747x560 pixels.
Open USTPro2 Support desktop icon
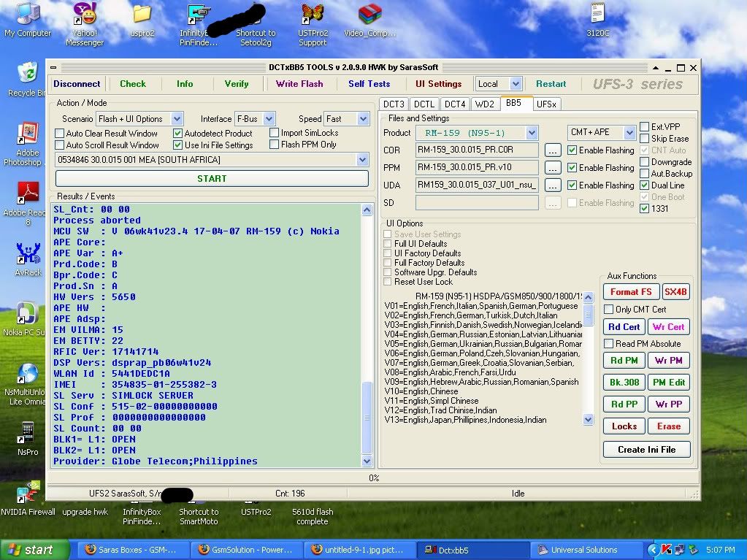(313, 25)
